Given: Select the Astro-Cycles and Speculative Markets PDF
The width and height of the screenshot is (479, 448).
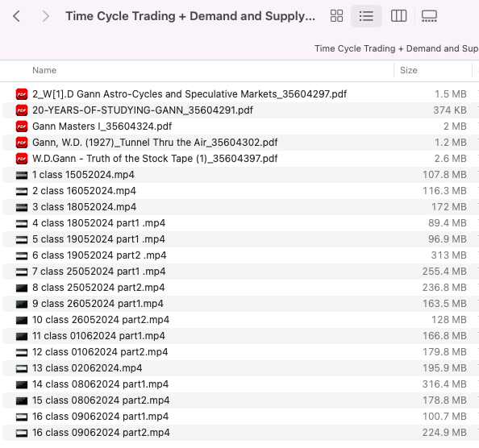Looking at the screenshot, I should 240,94.
